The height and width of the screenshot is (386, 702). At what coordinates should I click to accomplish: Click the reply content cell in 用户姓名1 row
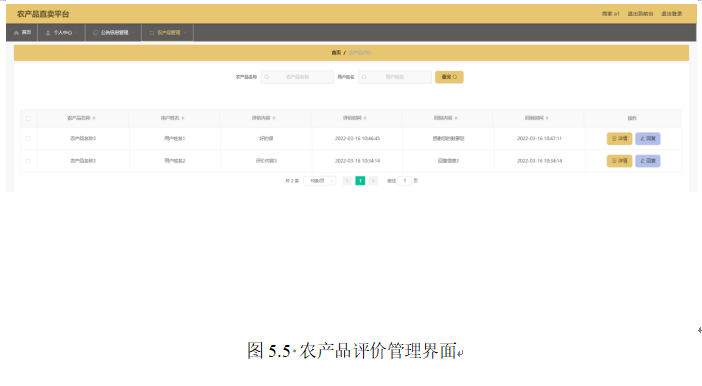click(x=448, y=139)
